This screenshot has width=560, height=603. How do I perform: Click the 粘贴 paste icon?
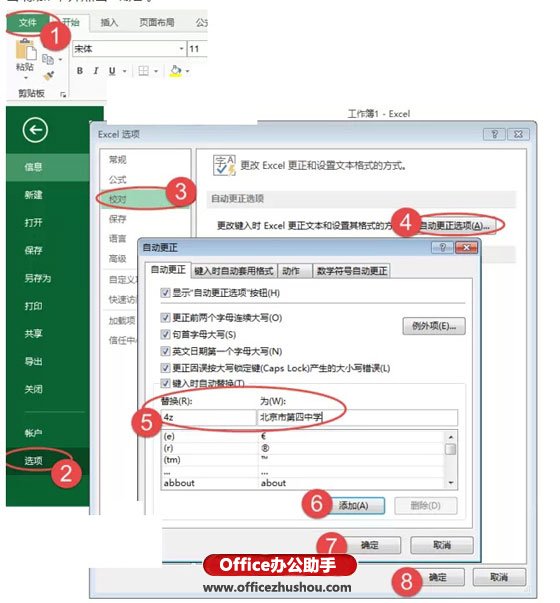coord(25,50)
